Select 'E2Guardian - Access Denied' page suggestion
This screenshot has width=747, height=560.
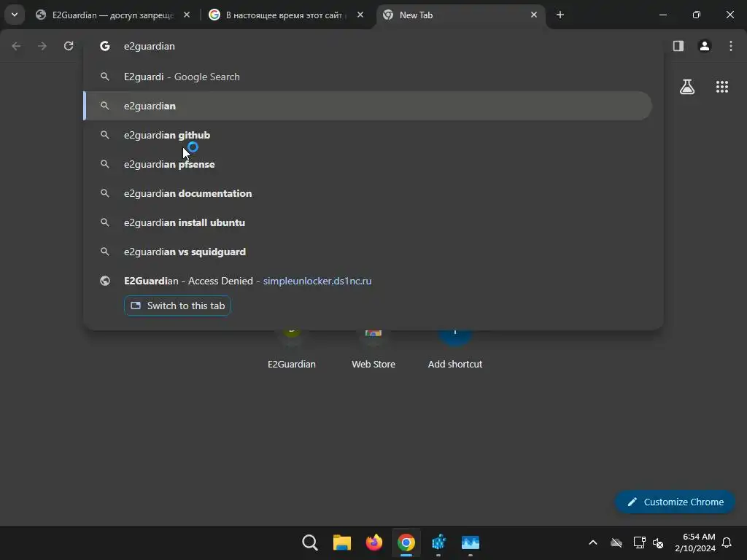[368, 281]
